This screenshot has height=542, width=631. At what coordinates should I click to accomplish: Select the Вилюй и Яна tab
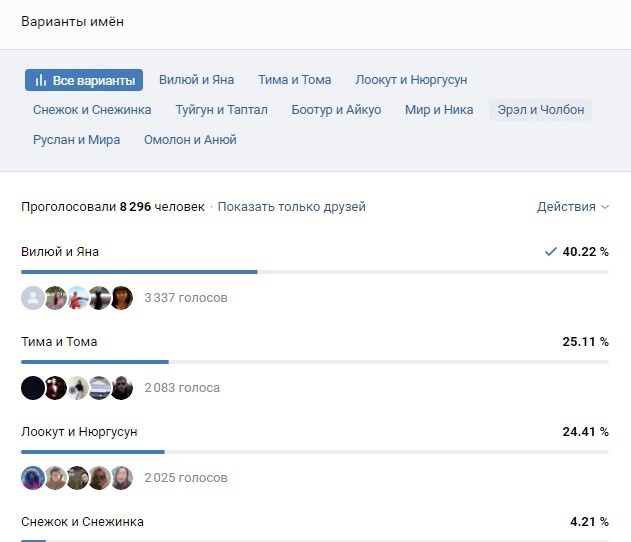(x=196, y=80)
